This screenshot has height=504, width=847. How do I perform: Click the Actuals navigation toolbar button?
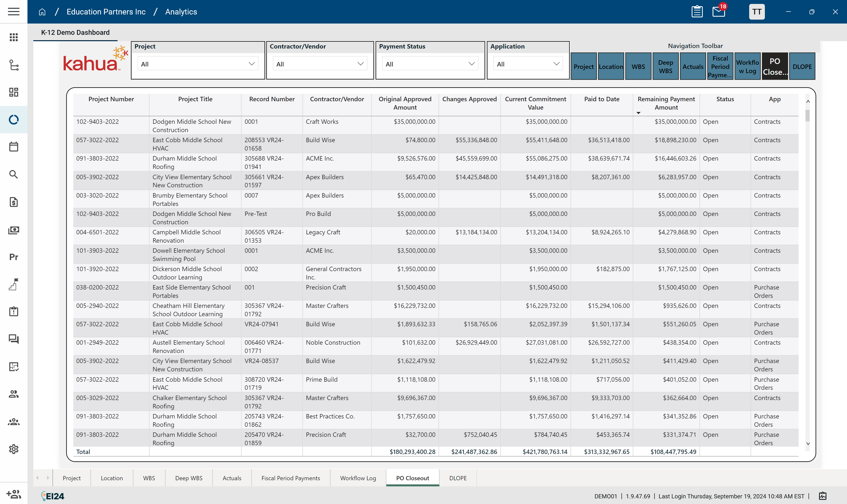click(x=693, y=67)
